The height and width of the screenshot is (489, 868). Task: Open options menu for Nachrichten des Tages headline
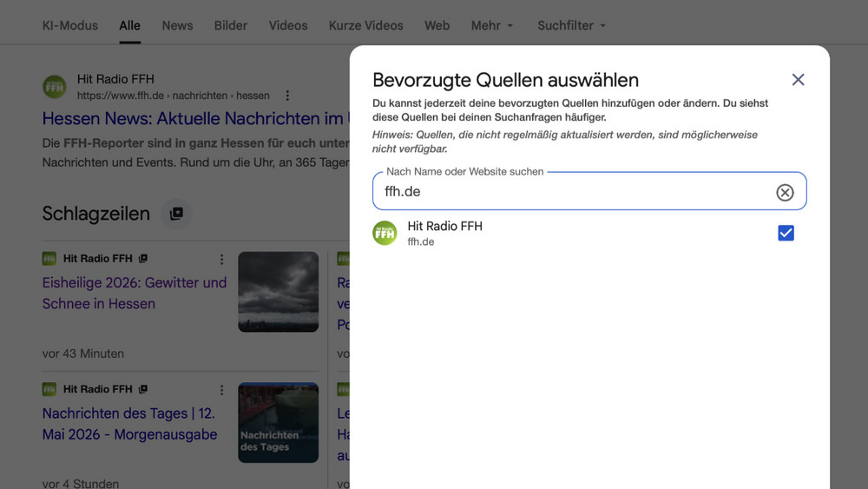221,390
